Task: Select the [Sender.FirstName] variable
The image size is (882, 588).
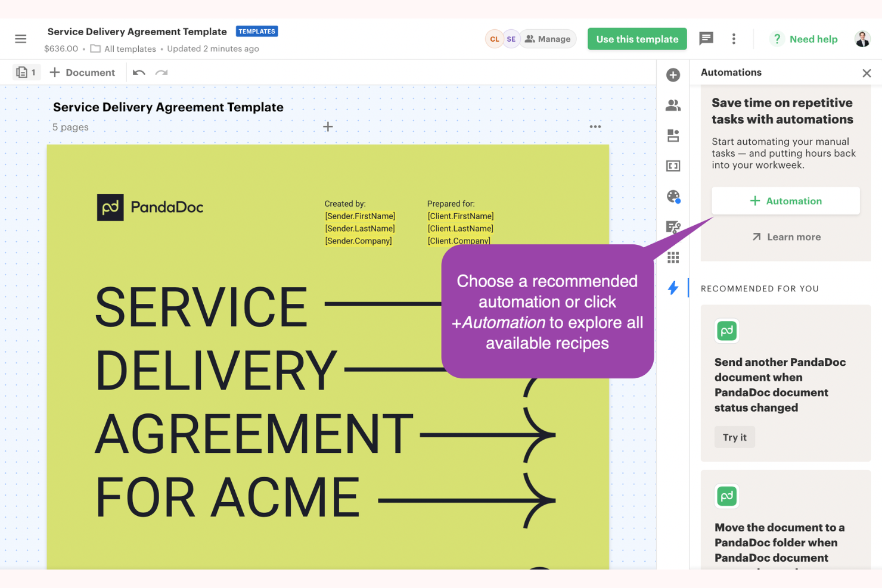Action: (x=360, y=216)
